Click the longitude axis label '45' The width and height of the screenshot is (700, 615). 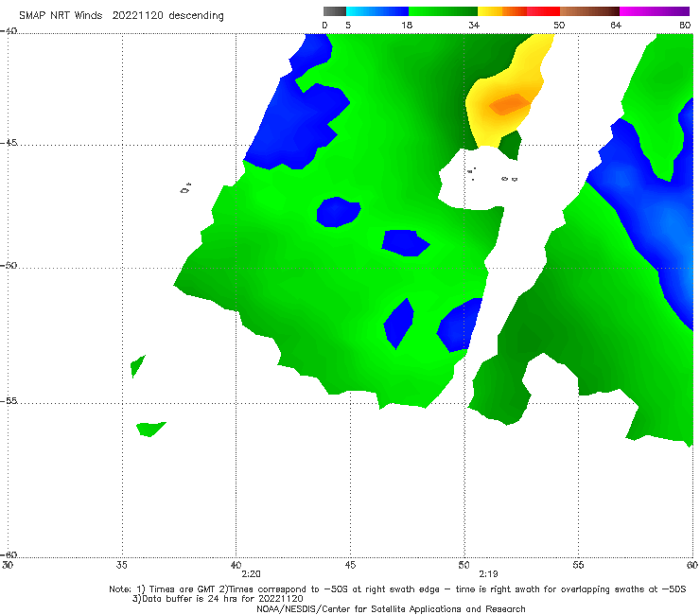click(350, 565)
